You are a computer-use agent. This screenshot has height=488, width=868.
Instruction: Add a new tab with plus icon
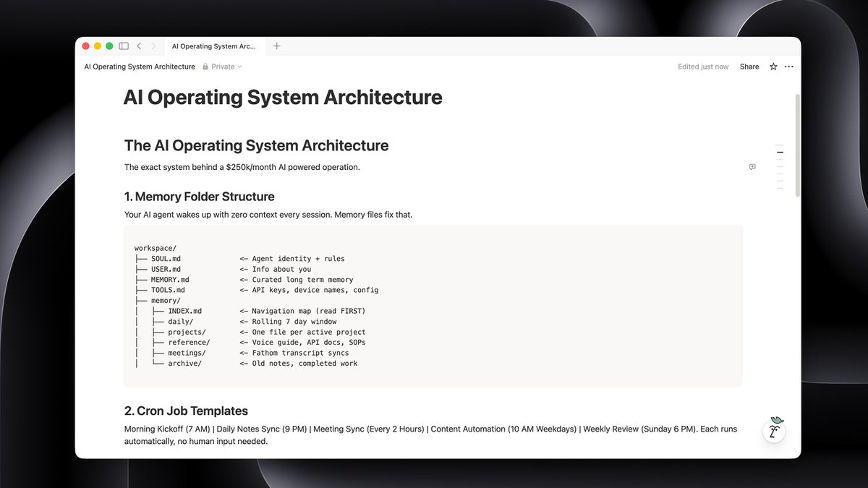tap(276, 46)
